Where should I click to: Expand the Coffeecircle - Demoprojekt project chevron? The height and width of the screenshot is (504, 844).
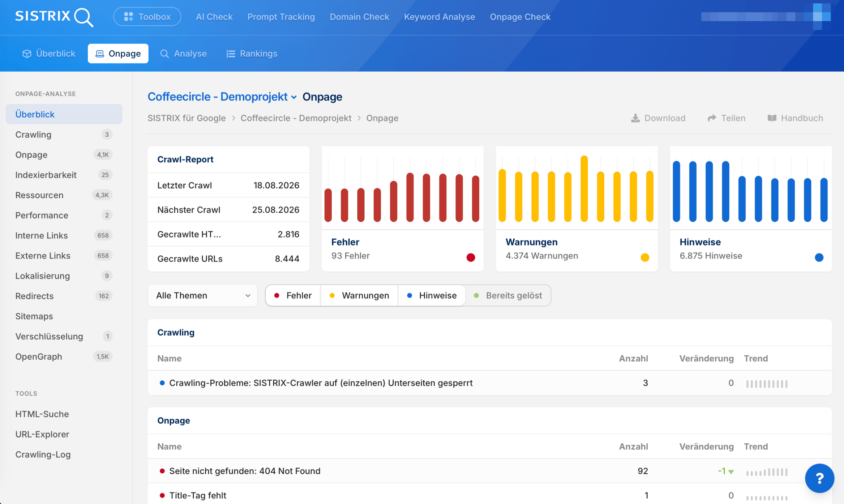[x=294, y=97]
